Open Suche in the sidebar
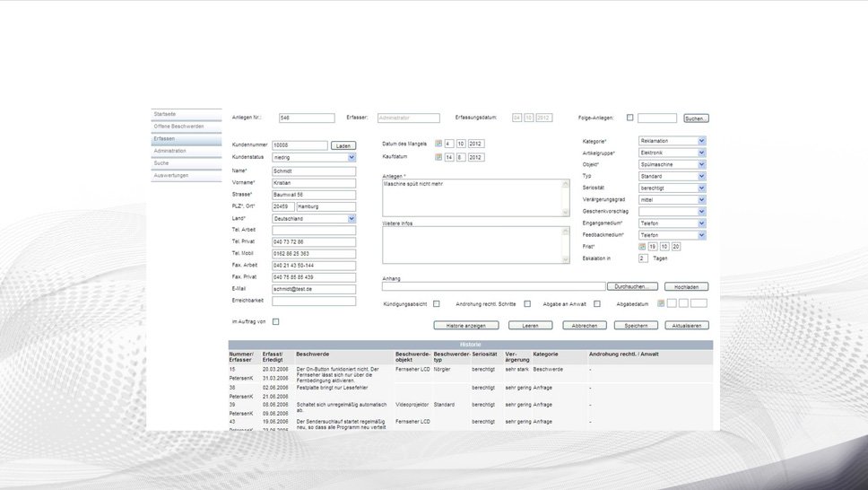The width and height of the screenshot is (868, 490). [x=186, y=163]
